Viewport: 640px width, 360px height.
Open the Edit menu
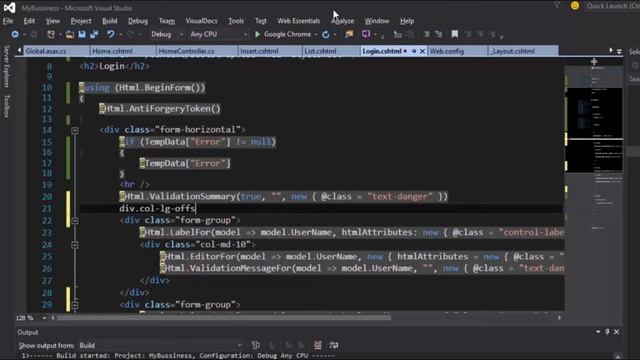pyautogui.click(x=29, y=21)
